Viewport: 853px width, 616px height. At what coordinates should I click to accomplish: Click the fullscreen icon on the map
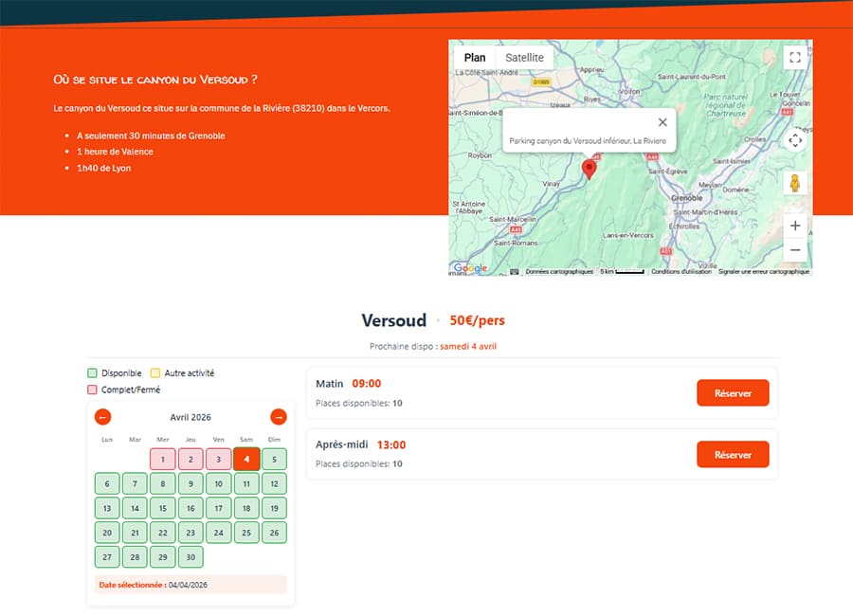coord(795,58)
